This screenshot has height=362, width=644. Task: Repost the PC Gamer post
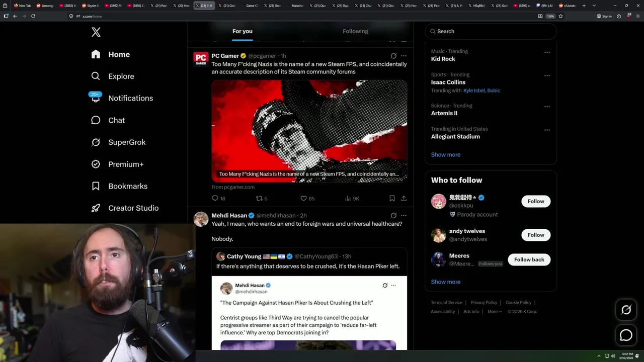262,199
